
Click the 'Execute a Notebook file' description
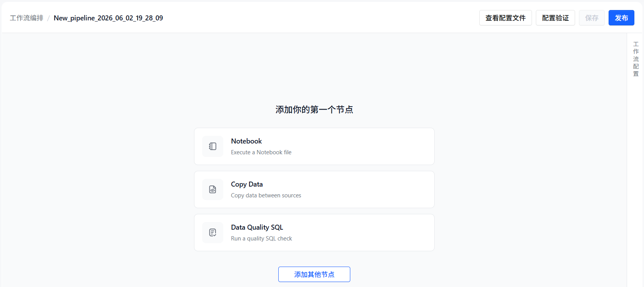coord(261,152)
